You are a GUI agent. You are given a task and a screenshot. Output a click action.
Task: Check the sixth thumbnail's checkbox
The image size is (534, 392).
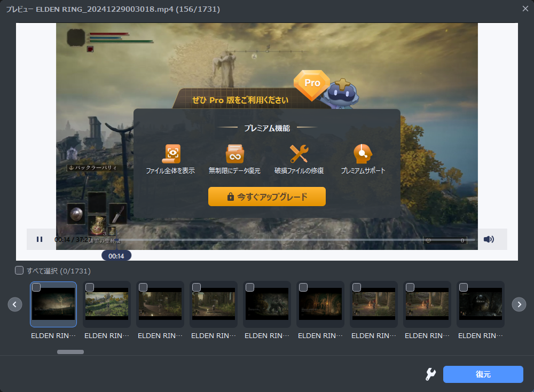click(303, 287)
